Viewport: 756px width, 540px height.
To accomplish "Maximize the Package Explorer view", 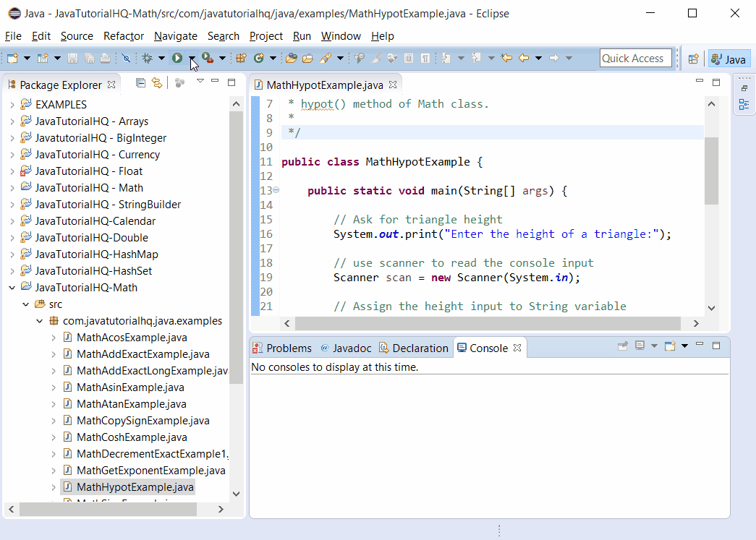I will (x=232, y=82).
